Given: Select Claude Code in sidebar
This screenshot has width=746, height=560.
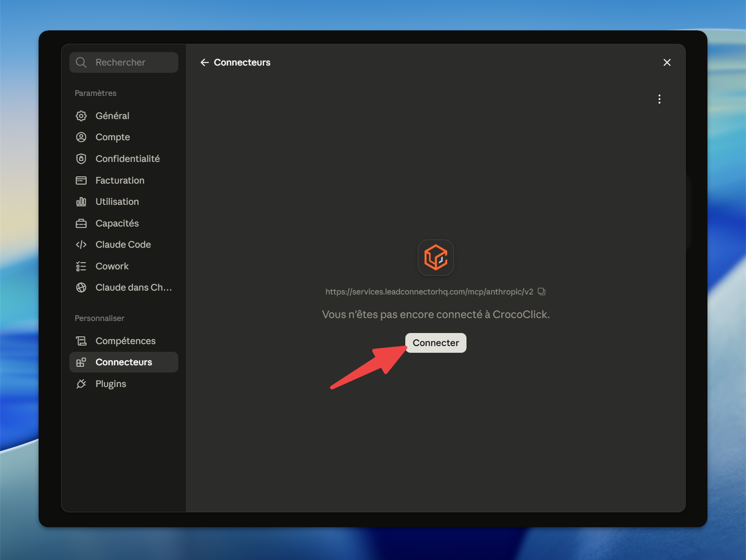Looking at the screenshot, I should pyautogui.click(x=124, y=245).
